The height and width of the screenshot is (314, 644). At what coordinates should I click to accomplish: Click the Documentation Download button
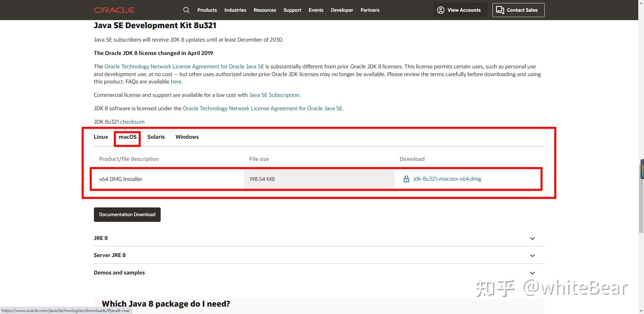pyautogui.click(x=127, y=214)
